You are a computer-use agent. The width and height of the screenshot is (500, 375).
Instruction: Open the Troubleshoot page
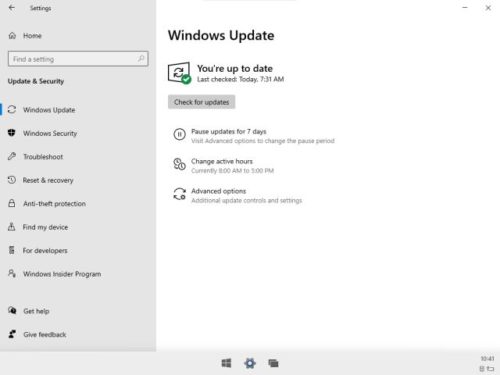[43, 157]
